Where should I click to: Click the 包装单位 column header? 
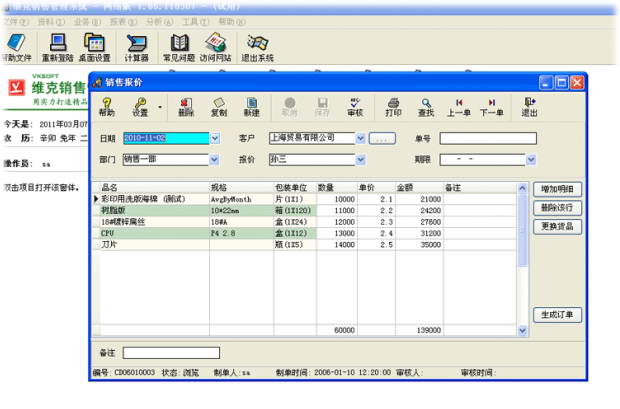295,188
